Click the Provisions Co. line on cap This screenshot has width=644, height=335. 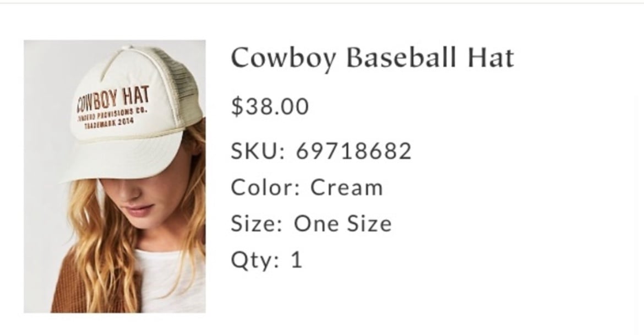(x=112, y=115)
